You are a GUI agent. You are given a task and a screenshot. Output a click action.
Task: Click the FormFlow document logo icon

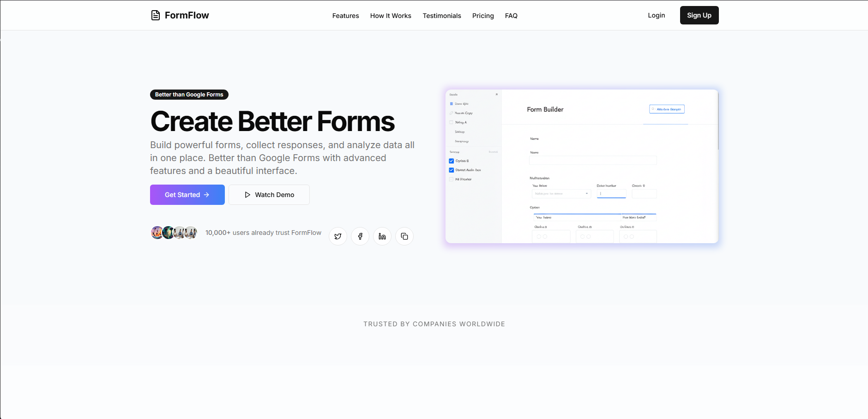[x=156, y=15]
